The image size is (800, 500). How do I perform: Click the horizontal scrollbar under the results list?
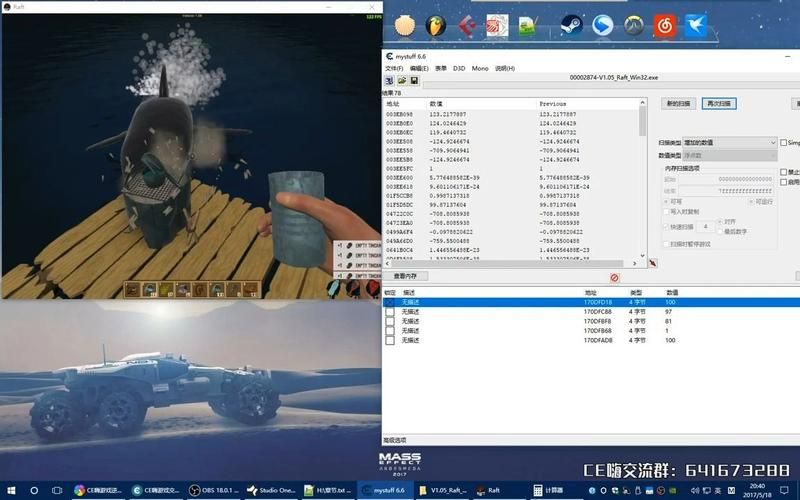pyautogui.click(x=512, y=263)
